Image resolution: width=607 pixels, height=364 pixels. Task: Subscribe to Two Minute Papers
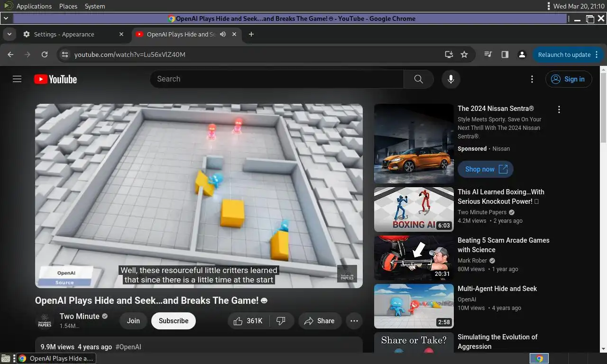tap(174, 321)
